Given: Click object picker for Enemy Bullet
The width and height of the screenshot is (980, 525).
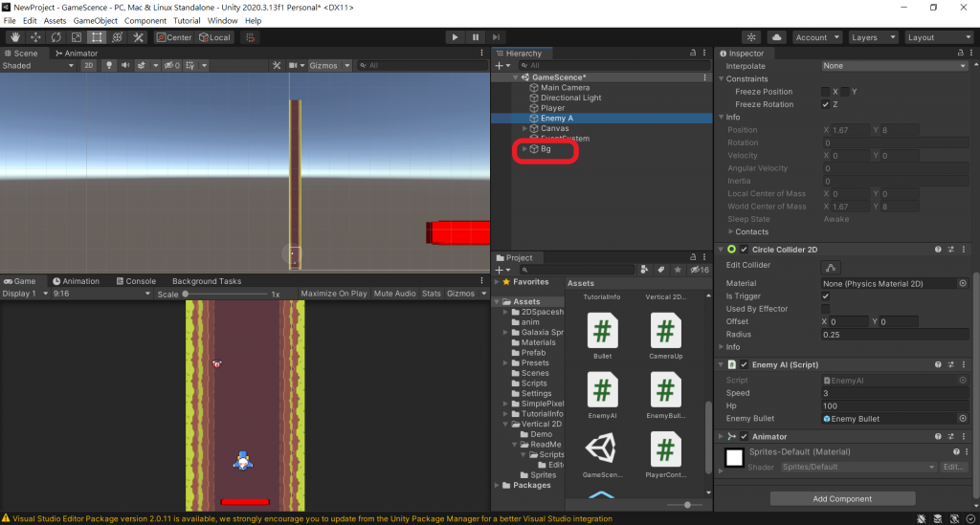Looking at the screenshot, I should click(x=963, y=419).
